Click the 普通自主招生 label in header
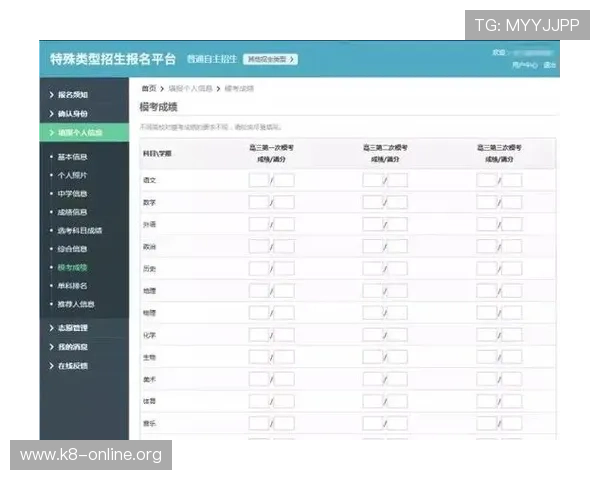Image resolution: width=600 pixels, height=480 pixels. click(x=212, y=59)
